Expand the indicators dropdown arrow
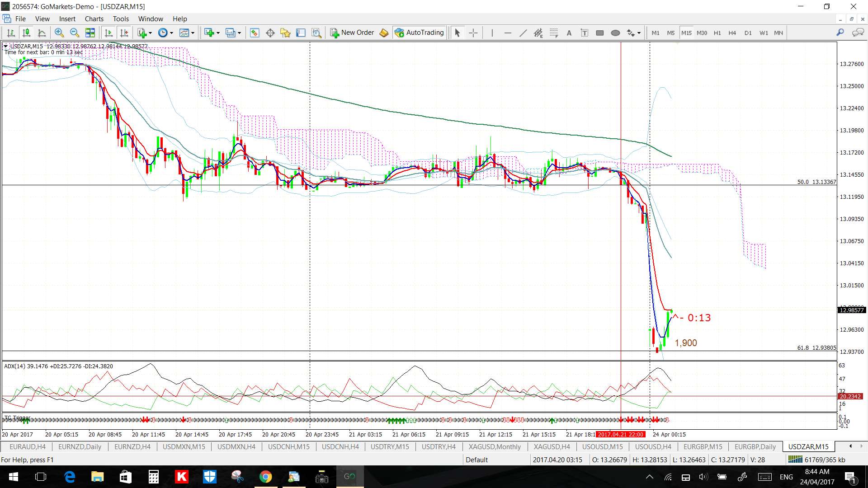This screenshot has height=488, width=868. tap(150, 33)
